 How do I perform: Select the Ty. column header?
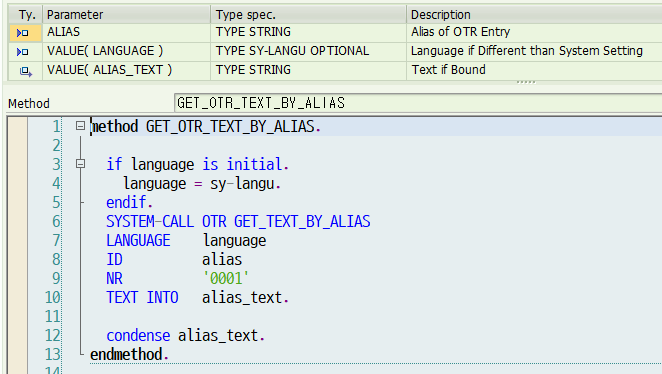pos(25,15)
